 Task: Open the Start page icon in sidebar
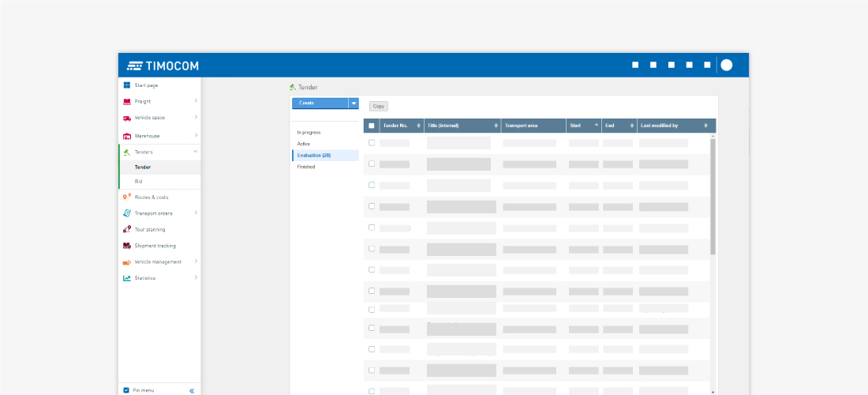tap(126, 85)
